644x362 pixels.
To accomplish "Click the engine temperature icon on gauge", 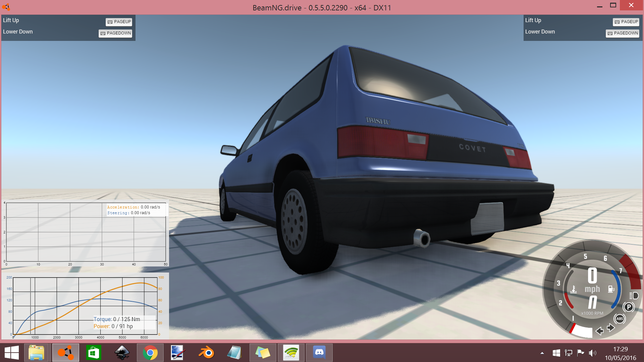I will coord(574,289).
